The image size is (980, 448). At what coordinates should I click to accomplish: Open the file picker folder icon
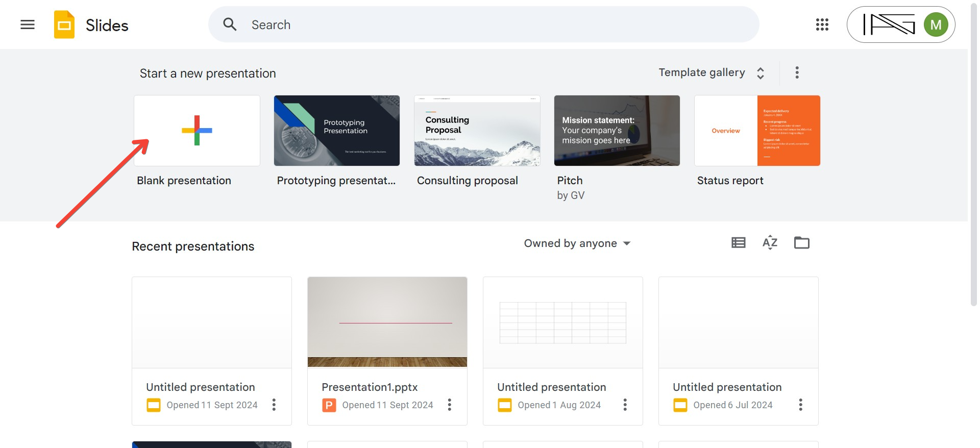[x=801, y=243]
